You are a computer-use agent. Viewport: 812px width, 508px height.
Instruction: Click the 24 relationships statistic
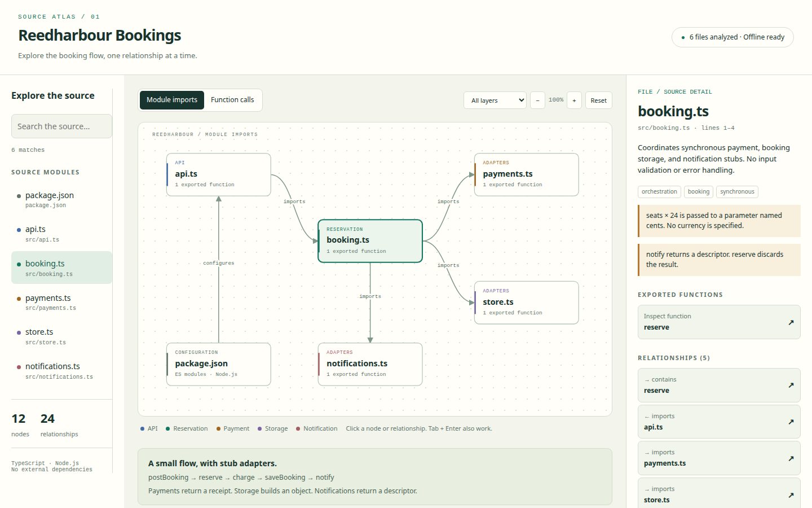[x=59, y=425]
